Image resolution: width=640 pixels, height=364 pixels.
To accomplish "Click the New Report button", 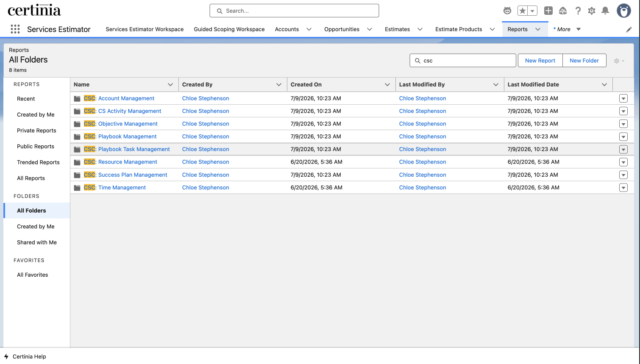I will (x=540, y=61).
